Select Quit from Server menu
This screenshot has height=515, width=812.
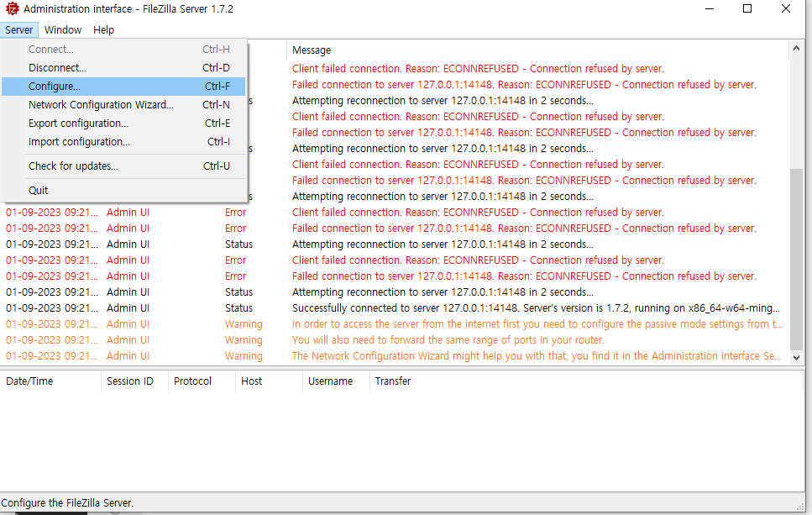click(x=123, y=191)
